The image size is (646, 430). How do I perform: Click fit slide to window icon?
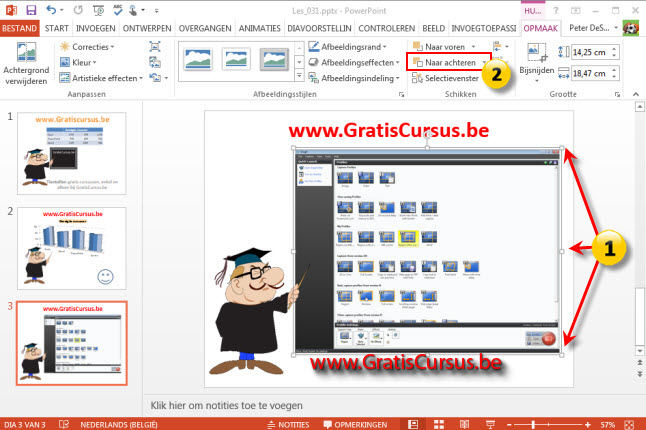629,425
